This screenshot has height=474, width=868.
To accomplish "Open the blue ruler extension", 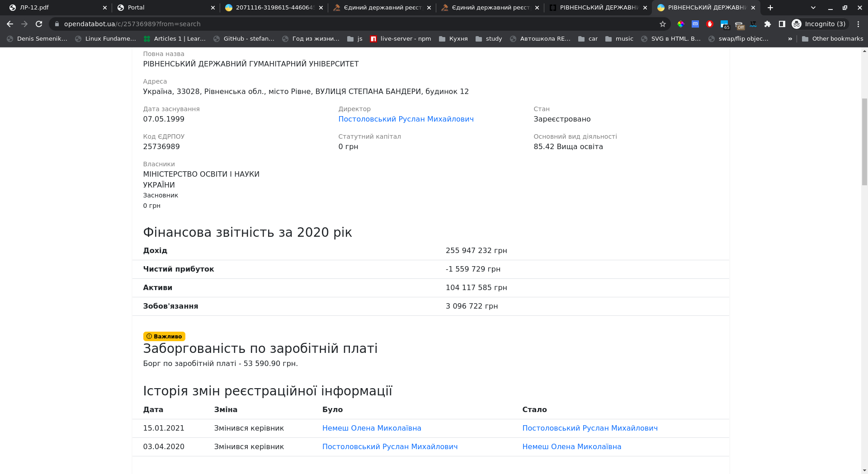I will (695, 24).
